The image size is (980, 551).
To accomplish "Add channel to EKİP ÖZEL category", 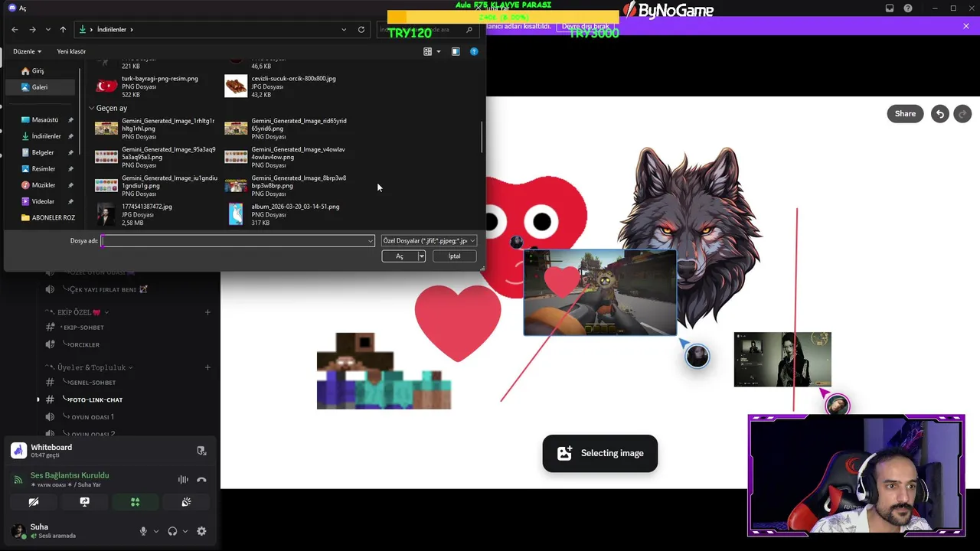I will [207, 312].
